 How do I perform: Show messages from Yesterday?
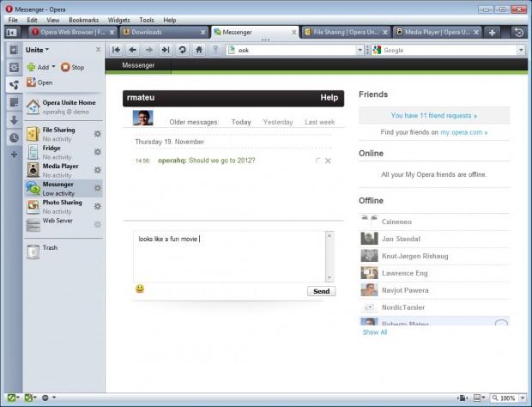tap(278, 122)
